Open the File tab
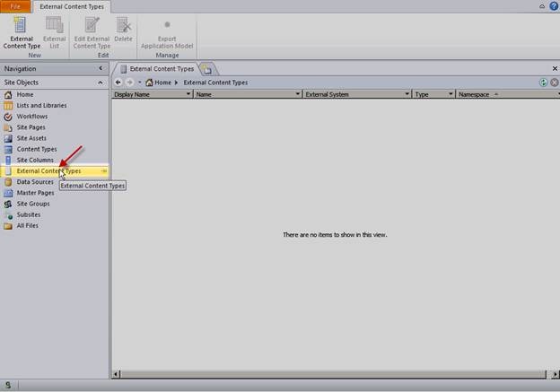The width and height of the screenshot is (560, 392). point(15,6)
